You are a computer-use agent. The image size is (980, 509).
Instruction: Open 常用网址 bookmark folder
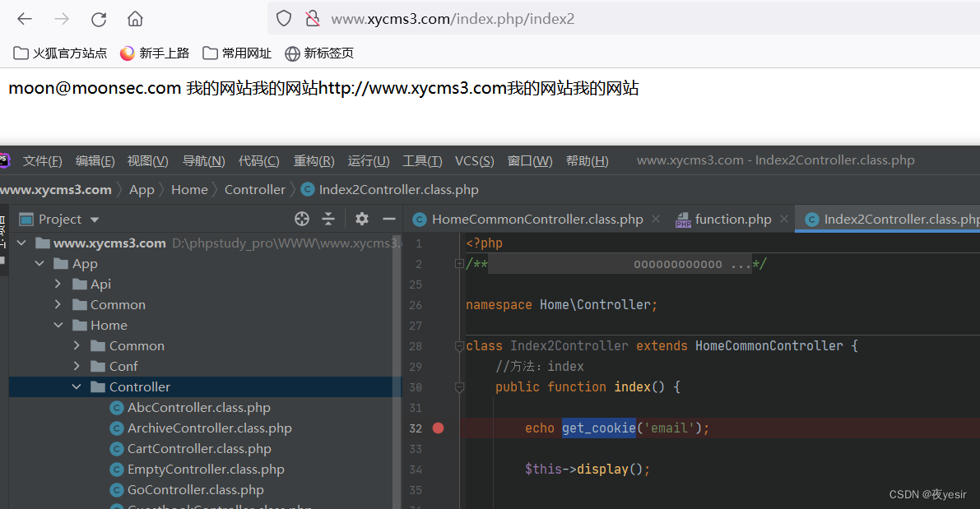[x=237, y=53]
